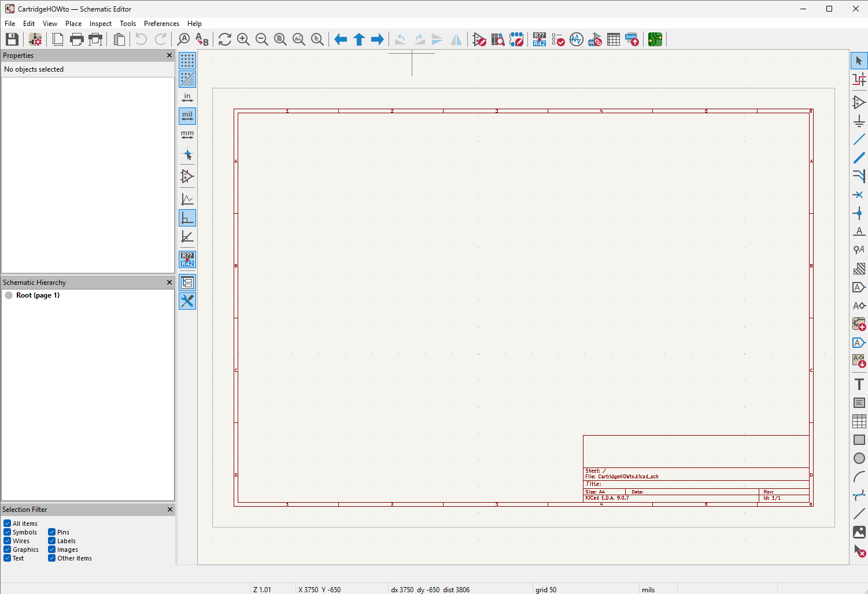Close the Schematic Hierarchy panel

coord(169,283)
